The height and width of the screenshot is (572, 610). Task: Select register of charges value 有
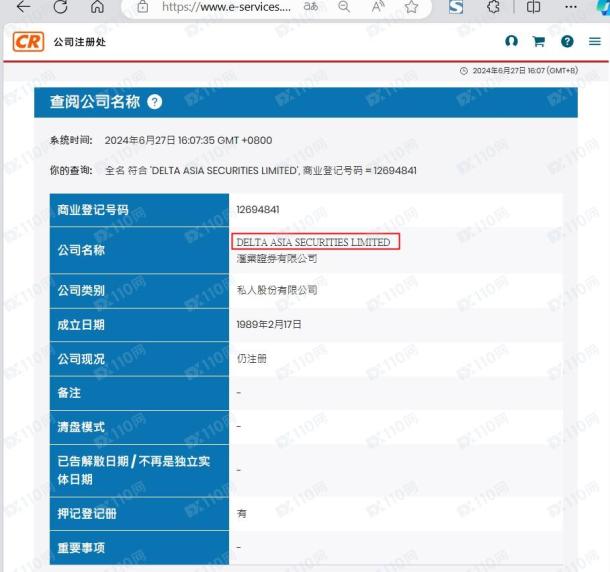(x=242, y=514)
